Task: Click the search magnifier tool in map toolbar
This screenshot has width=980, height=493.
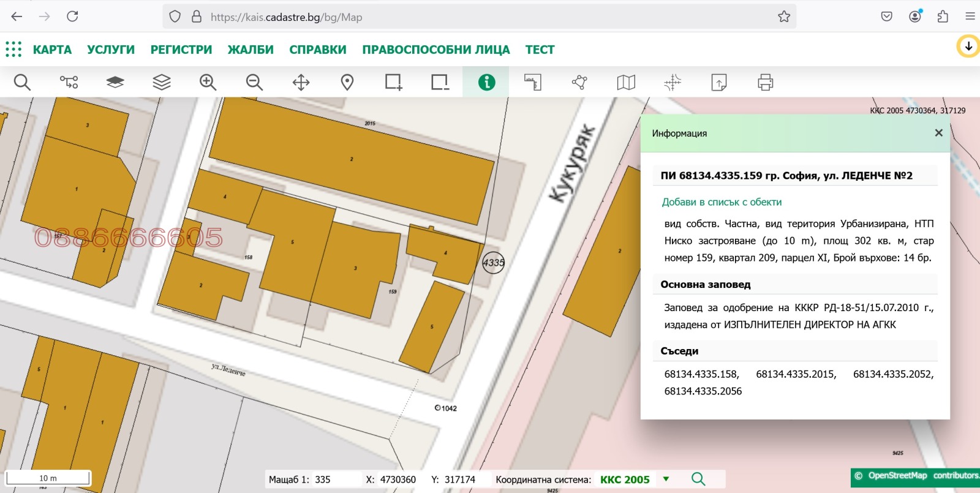Action: click(x=22, y=82)
